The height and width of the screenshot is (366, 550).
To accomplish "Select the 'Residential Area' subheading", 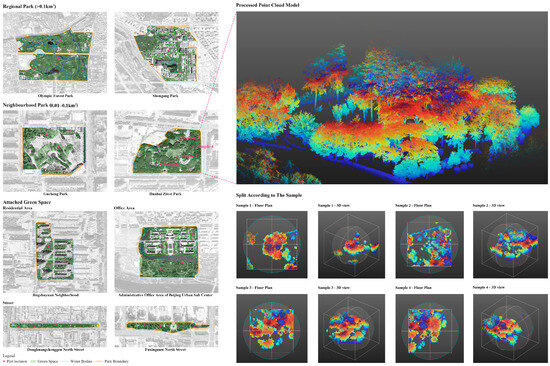I will 18,208.
